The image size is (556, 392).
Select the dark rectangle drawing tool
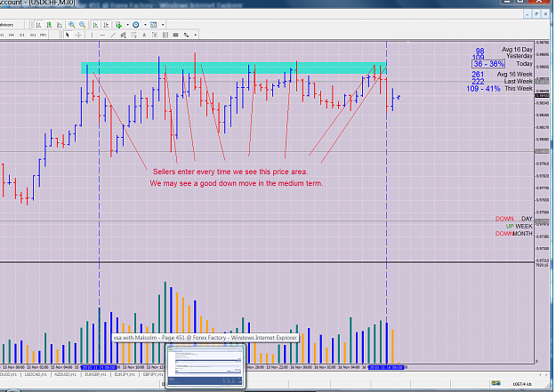pos(175,35)
